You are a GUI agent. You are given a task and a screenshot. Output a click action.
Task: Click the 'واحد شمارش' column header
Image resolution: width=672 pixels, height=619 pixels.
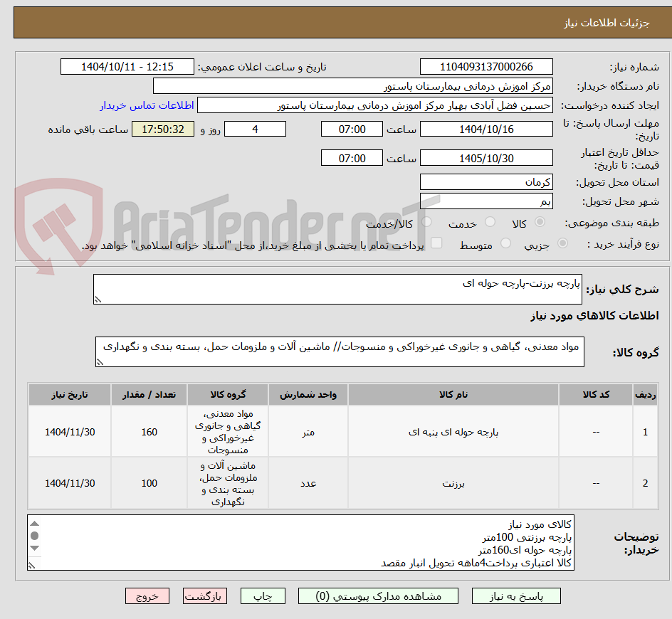308,395
